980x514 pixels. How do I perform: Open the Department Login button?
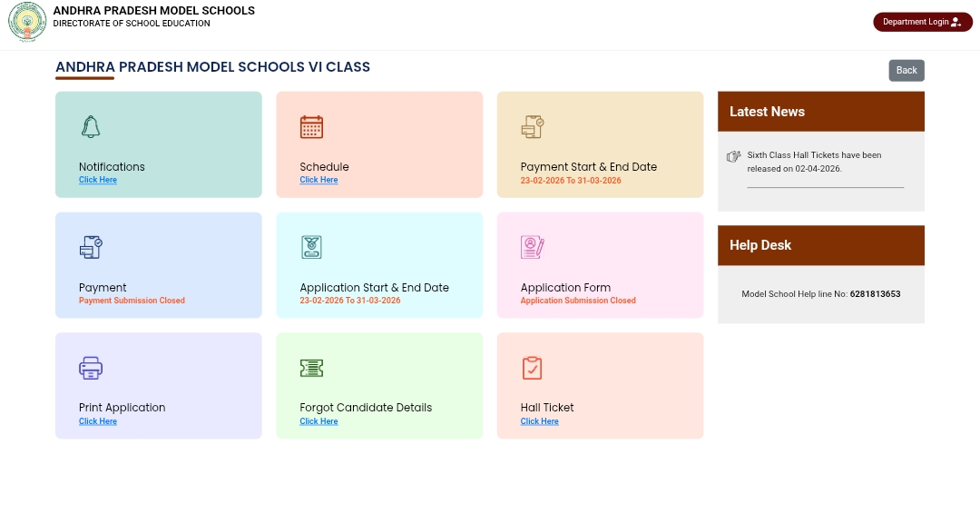pos(922,22)
